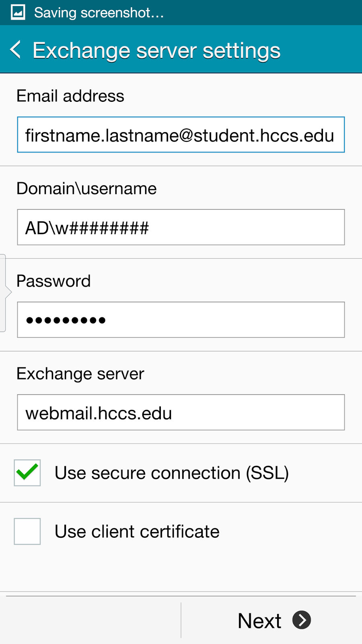Select the Password field
This screenshot has width=362, height=644.
(181, 320)
